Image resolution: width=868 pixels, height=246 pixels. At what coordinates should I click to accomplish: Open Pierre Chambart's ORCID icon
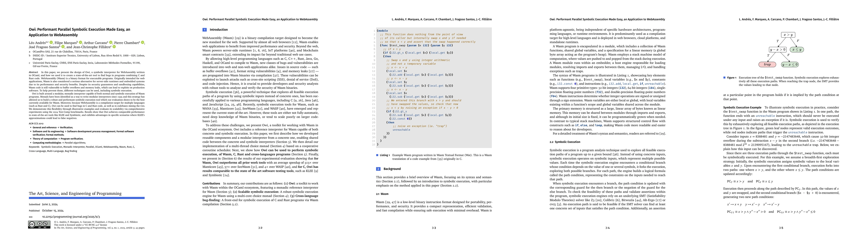(142, 43)
